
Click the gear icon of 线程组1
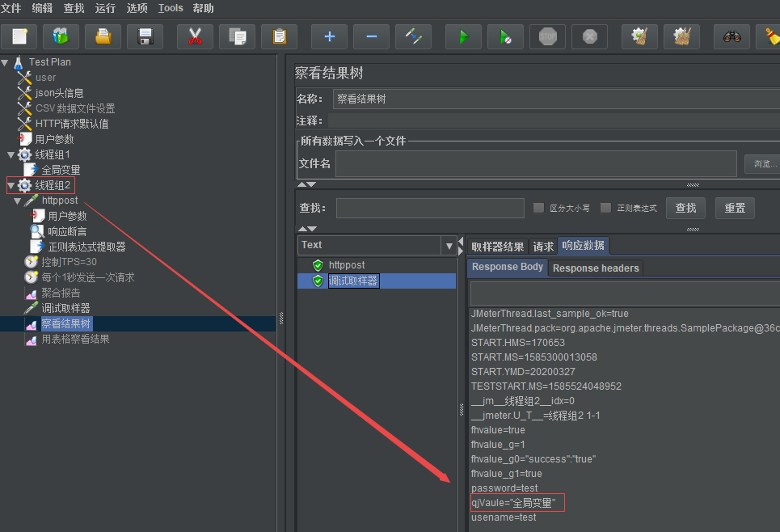tap(24, 154)
